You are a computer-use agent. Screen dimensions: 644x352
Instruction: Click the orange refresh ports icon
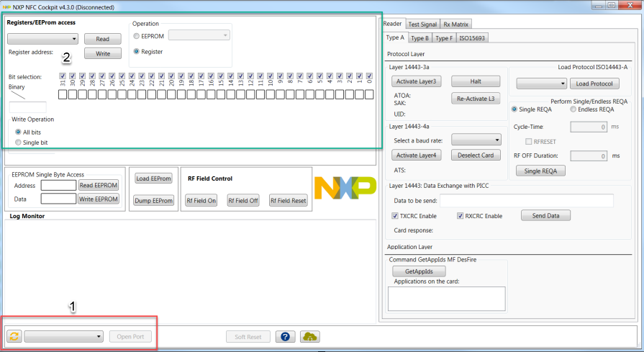tap(14, 336)
